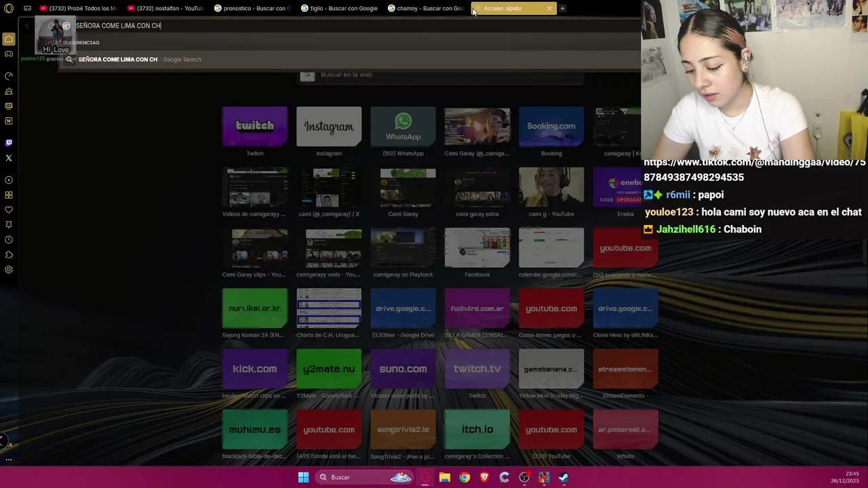Image resolution: width=868 pixels, height=488 pixels.
Task: Open File Explorer from taskbar
Action: [445, 477]
